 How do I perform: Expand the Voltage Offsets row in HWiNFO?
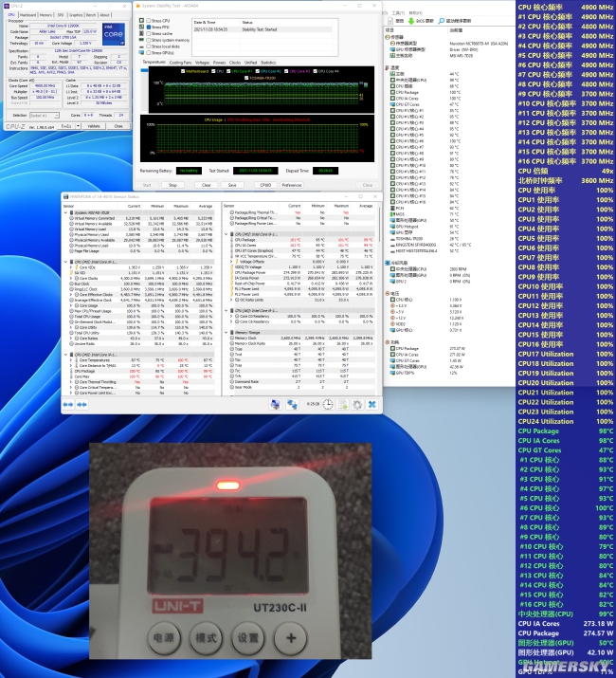231,262
